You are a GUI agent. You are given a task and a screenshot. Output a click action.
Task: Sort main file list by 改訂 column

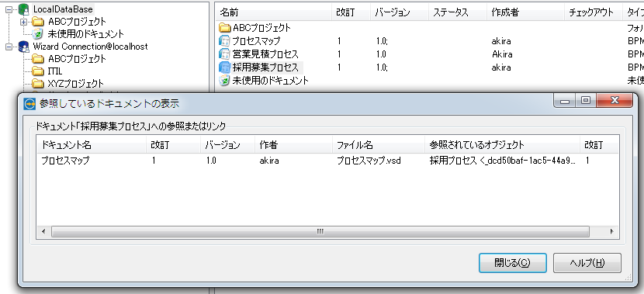[x=351, y=12]
